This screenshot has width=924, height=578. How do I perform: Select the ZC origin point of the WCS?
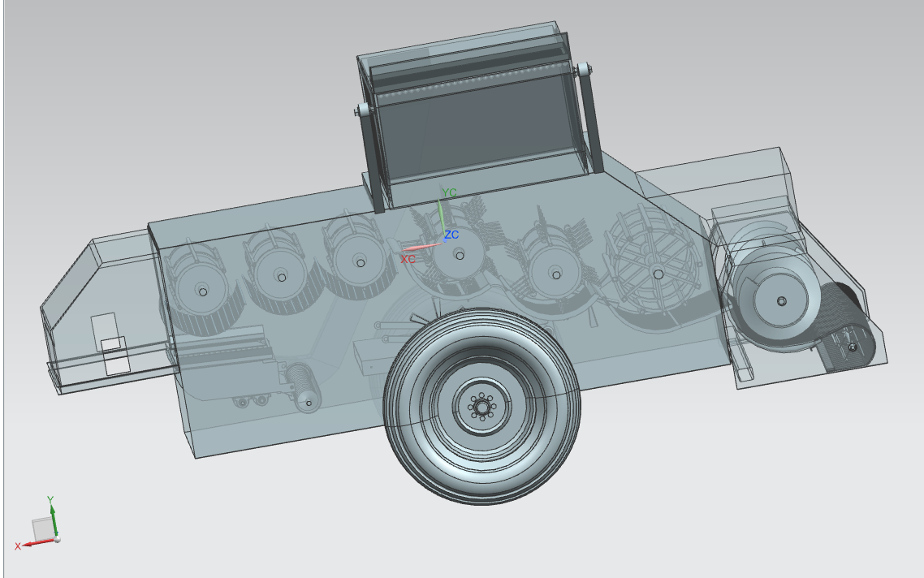pyautogui.click(x=445, y=241)
